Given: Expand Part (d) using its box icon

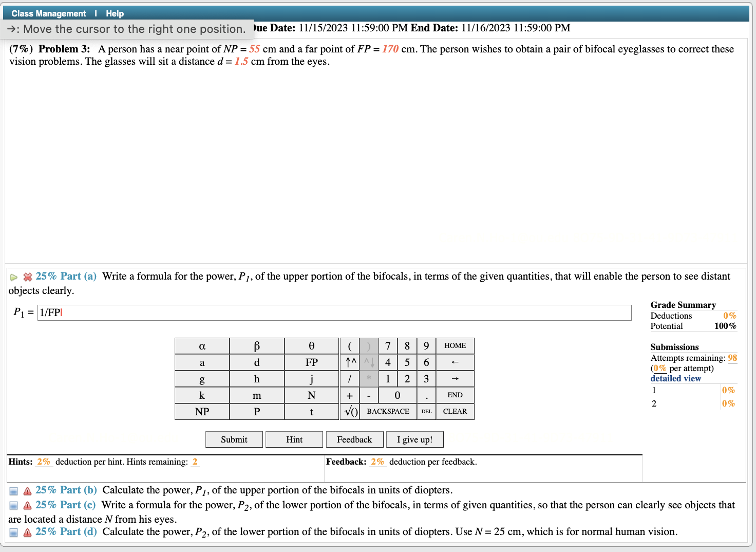Looking at the screenshot, I should (x=14, y=533).
